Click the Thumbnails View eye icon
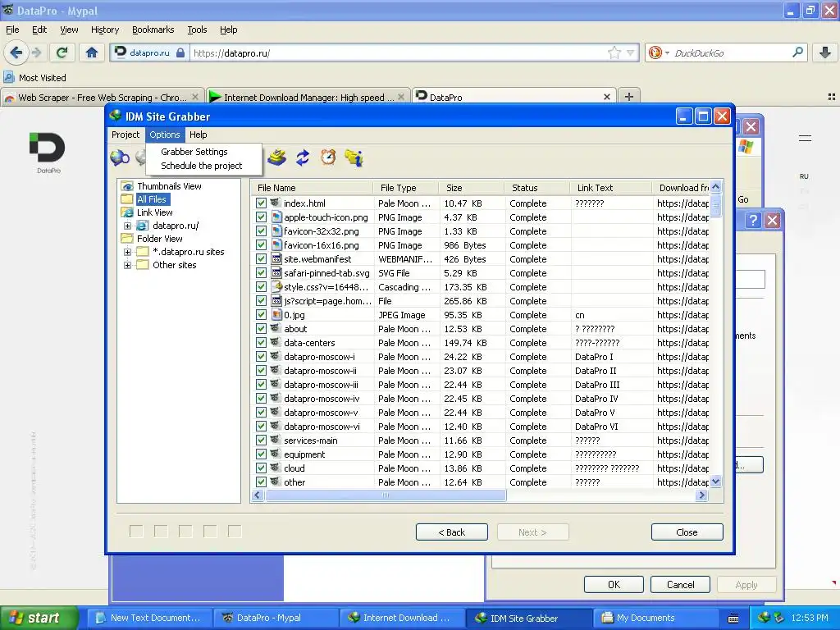 click(x=127, y=186)
